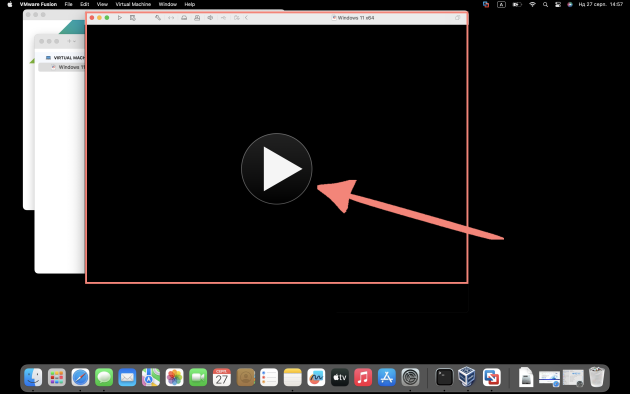Click the sound device toolbar icon

click(x=210, y=18)
